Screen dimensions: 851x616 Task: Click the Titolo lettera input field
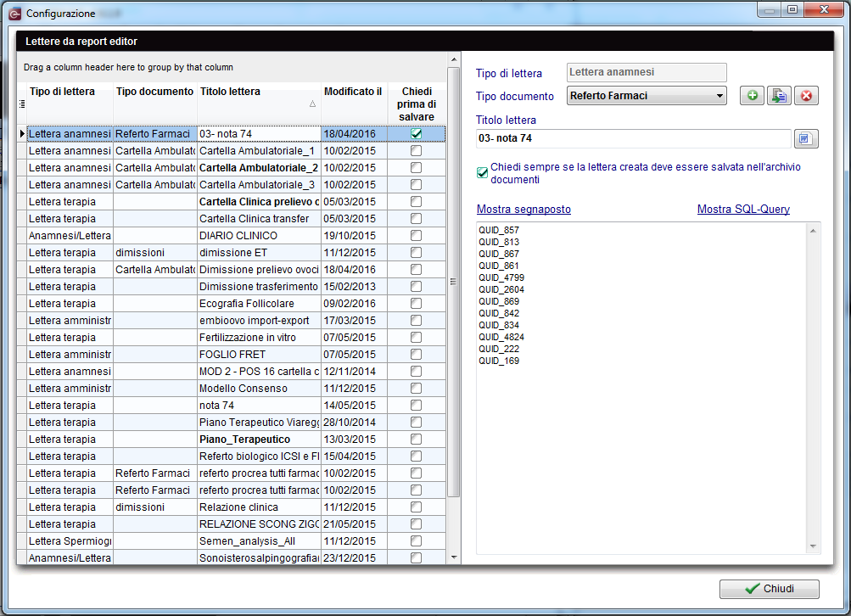[633, 138]
